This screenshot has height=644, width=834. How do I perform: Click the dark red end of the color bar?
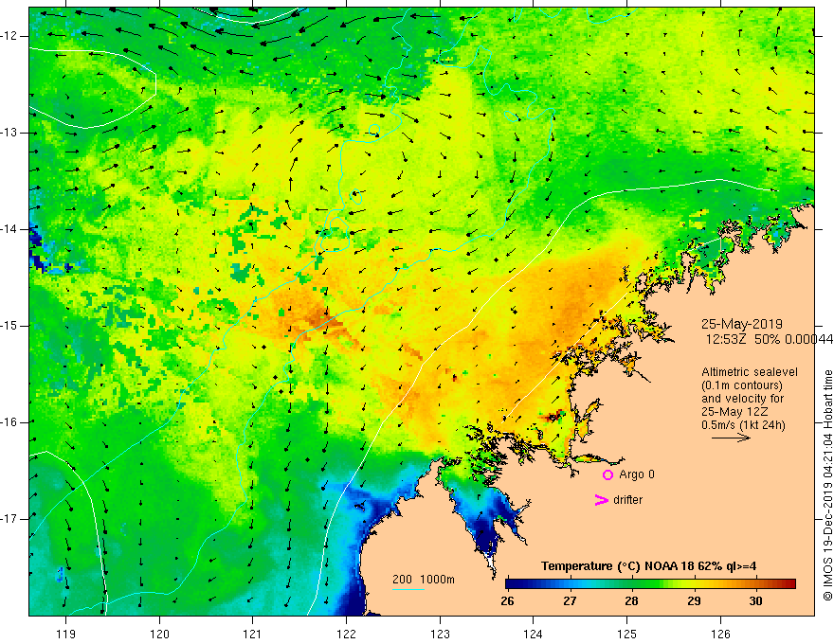[791, 584]
